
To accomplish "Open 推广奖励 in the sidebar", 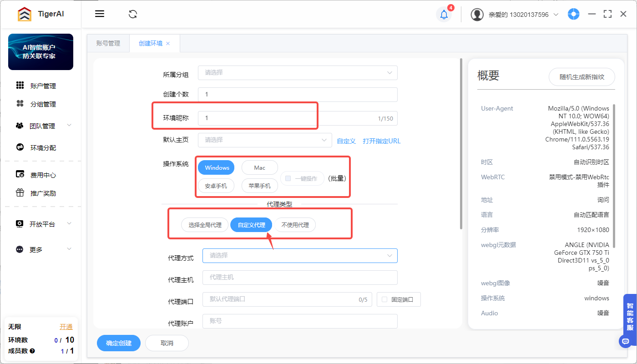I will pos(43,193).
